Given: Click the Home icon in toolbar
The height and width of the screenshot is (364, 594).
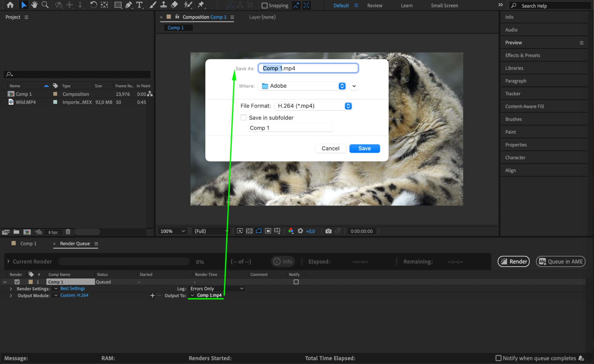Looking at the screenshot, I should tap(10, 5).
